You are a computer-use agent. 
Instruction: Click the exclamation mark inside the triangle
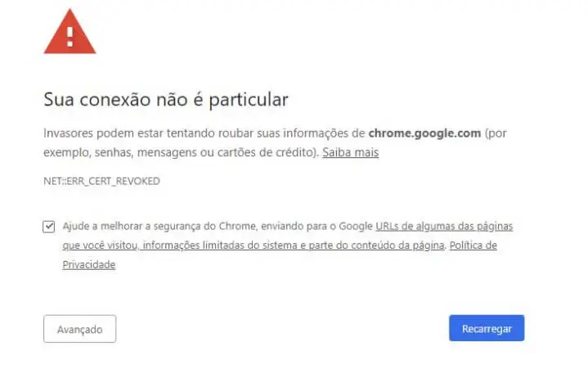pyautogui.click(x=70, y=37)
